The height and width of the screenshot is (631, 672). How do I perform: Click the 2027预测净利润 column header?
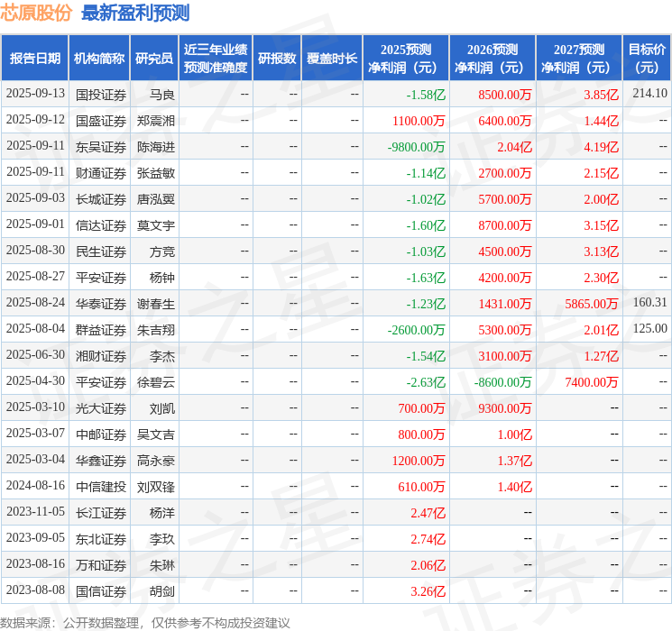point(578,59)
